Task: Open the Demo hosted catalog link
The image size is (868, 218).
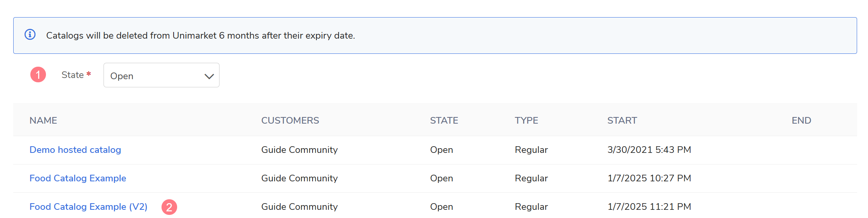Action: pos(75,150)
